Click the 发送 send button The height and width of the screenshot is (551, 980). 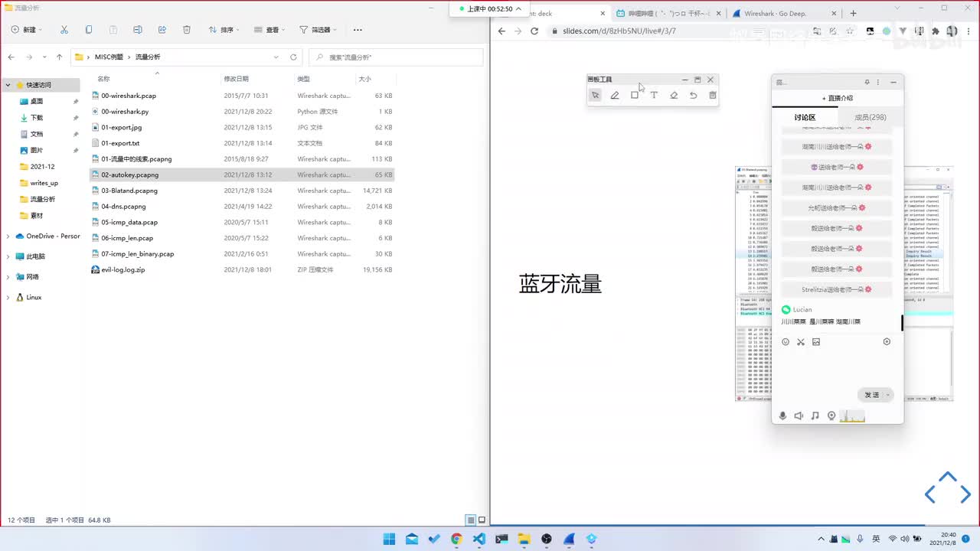pyautogui.click(x=872, y=395)
